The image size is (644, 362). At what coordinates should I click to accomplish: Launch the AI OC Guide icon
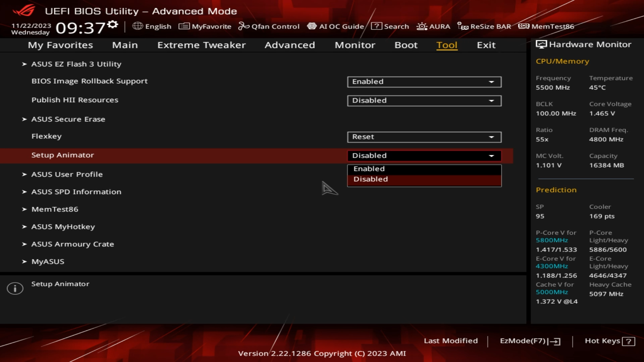(x=312, y=26)
